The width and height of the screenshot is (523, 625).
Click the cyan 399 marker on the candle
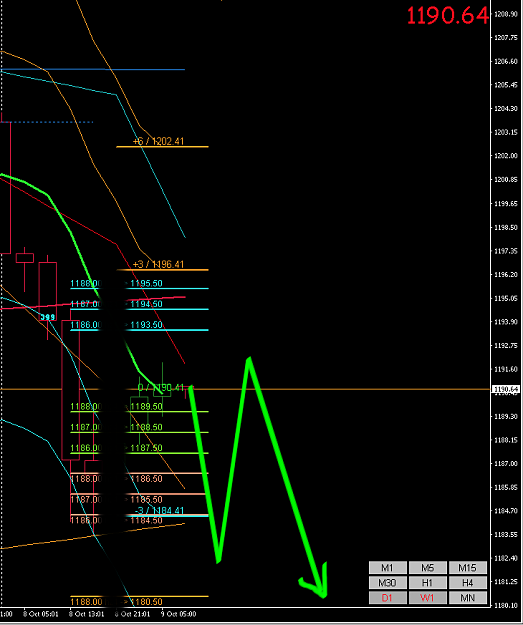click(47, 317)
